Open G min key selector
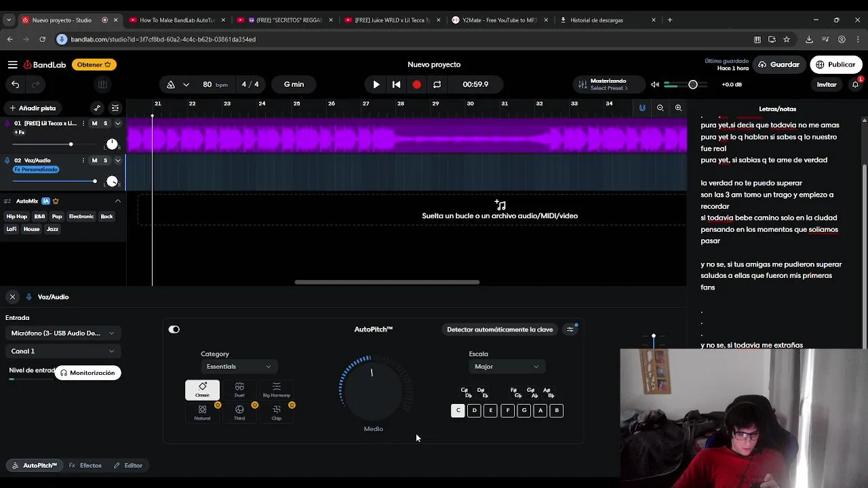Screen dimensions: 868x488 pos(294,84)
